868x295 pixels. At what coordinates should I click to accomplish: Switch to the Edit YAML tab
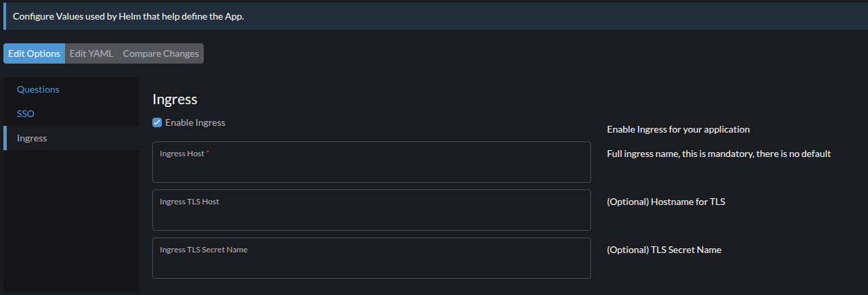tap(91, 53)
